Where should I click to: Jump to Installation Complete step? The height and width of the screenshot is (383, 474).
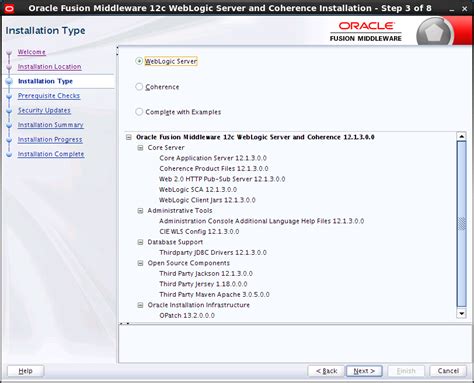51,154
